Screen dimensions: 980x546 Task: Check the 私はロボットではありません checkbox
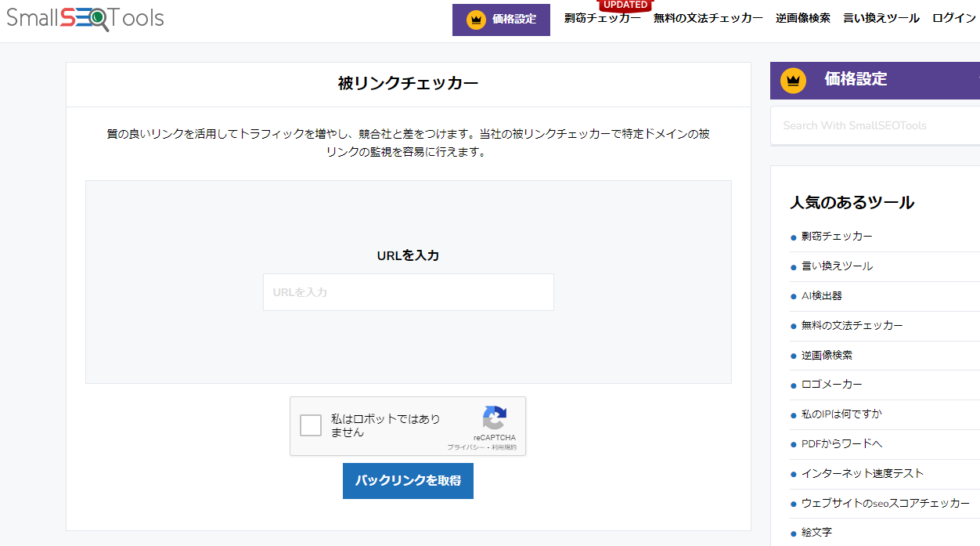point(311,425)
